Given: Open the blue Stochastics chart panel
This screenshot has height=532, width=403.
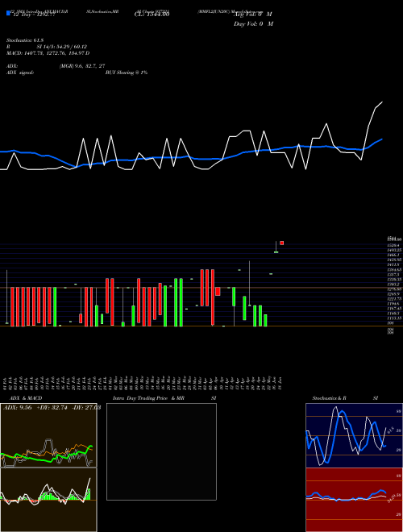Looking at the screenshot, I should 354,435.
